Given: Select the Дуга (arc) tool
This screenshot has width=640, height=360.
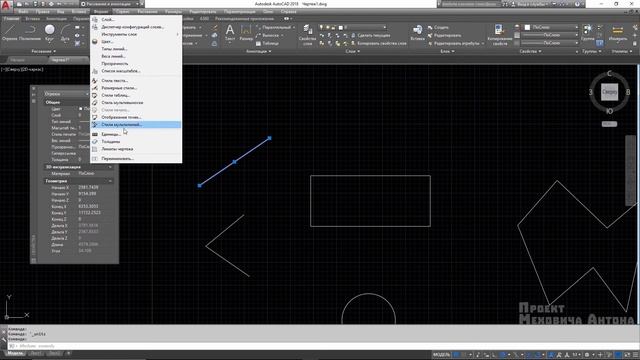Looking at the screenshot, I should (x=65, y=32).
